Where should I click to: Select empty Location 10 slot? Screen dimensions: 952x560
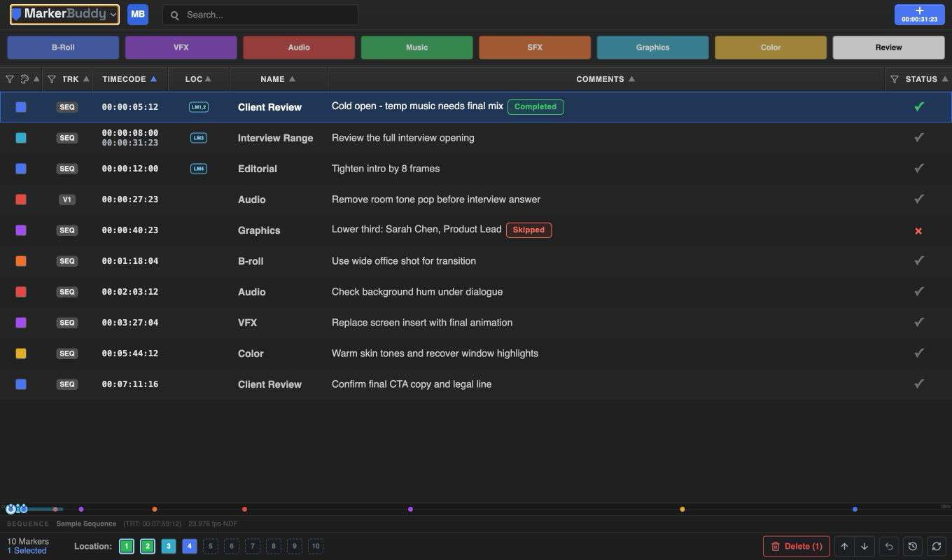click(316, 546)
